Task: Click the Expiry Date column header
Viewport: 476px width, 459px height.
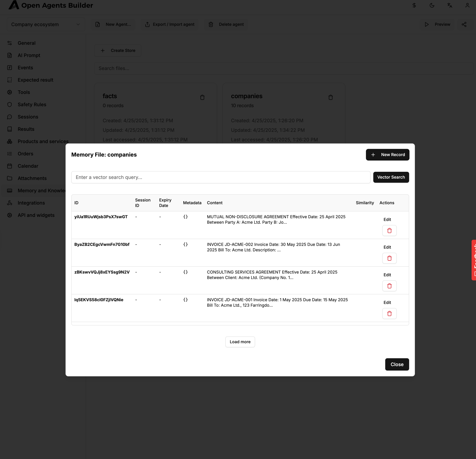Action: [x=165, y=203]
